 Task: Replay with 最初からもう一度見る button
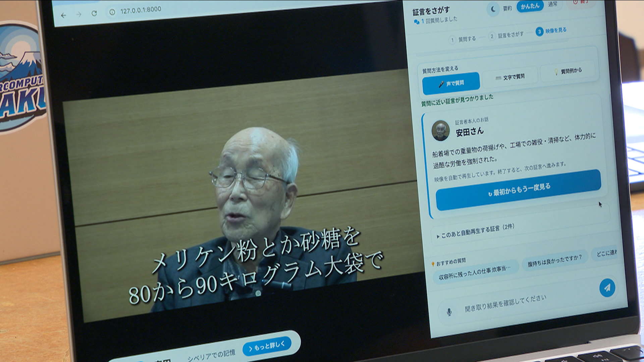[x=518, y=190]
